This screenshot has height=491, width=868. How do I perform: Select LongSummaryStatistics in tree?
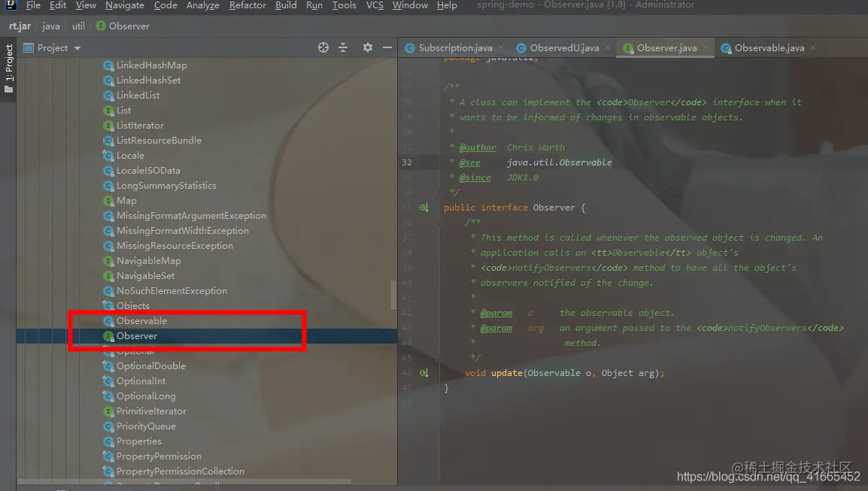pos(166,186)
